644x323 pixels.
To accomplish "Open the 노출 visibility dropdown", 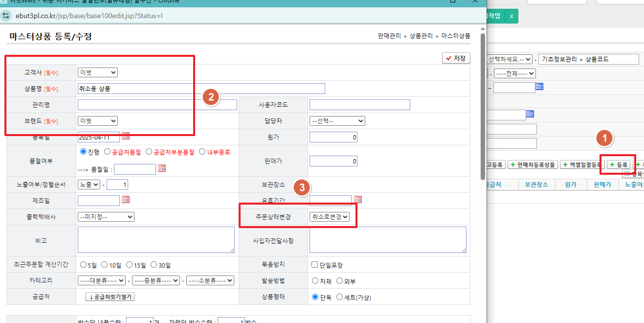I will point(89,185).
